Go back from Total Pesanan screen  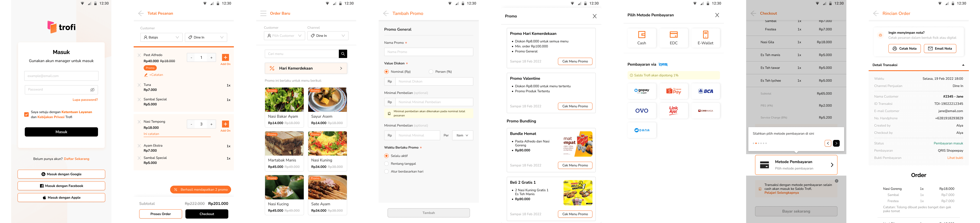141,13
